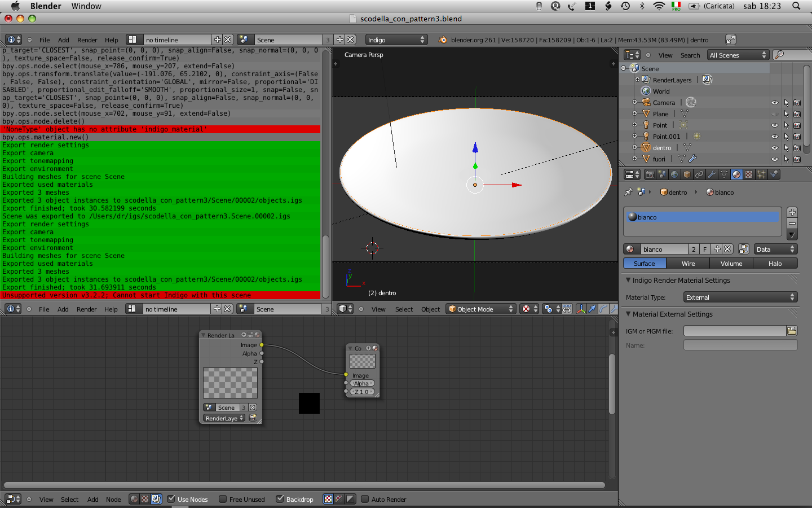Toggle renderability of fuori in the outliner
This screenshot has width=812, height=508.
[x=797, y=159]
